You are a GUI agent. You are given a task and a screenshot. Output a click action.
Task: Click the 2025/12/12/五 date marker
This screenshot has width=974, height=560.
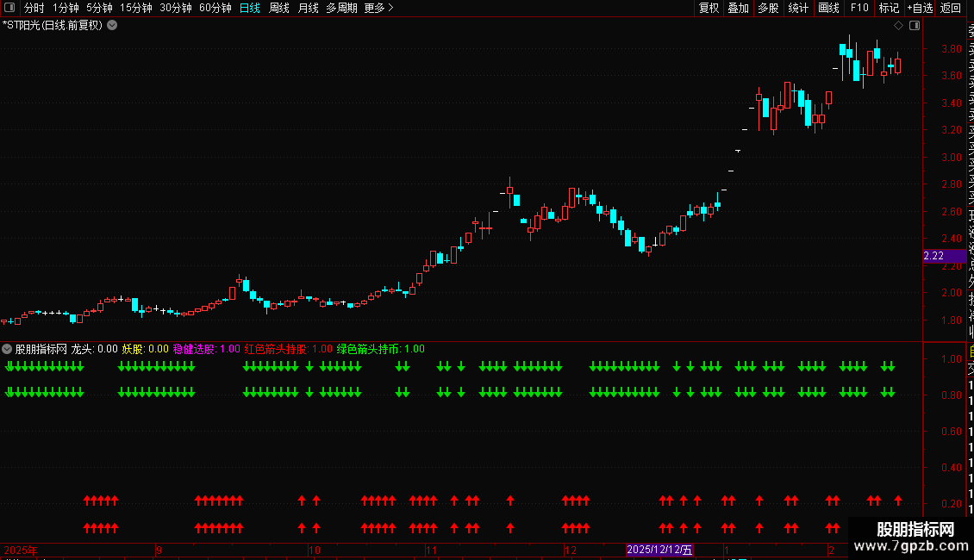(x=659, y=550)
